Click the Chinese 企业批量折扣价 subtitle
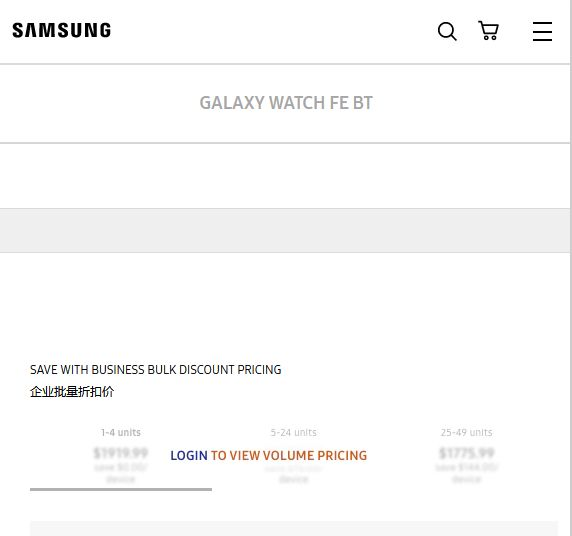This screenshot has width=572, height=536. [72, 392]
